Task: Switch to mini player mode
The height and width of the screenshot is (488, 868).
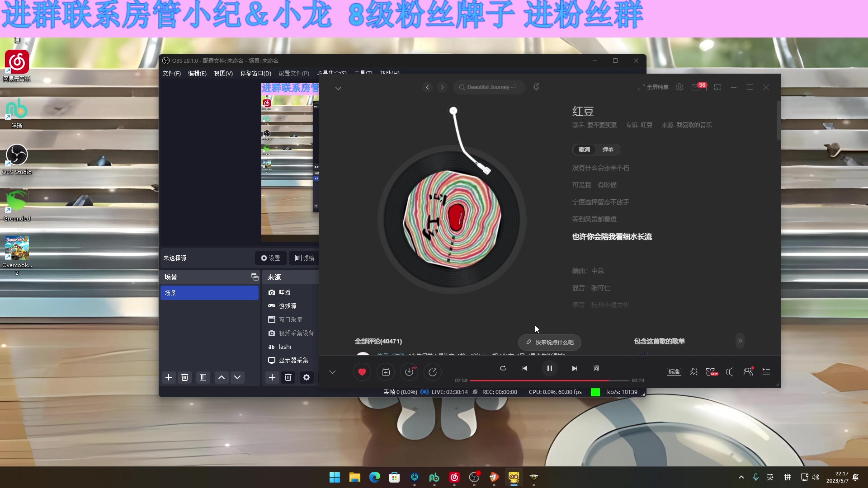Action: coord(717,87)
